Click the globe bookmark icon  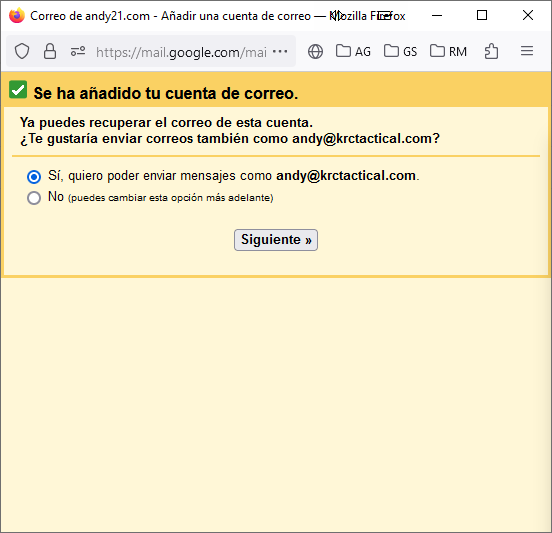315,51
